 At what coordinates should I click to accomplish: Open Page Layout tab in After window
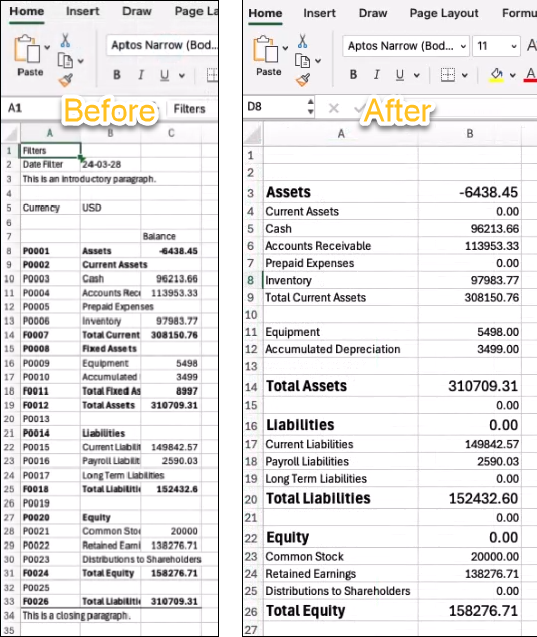coord(444,13)
